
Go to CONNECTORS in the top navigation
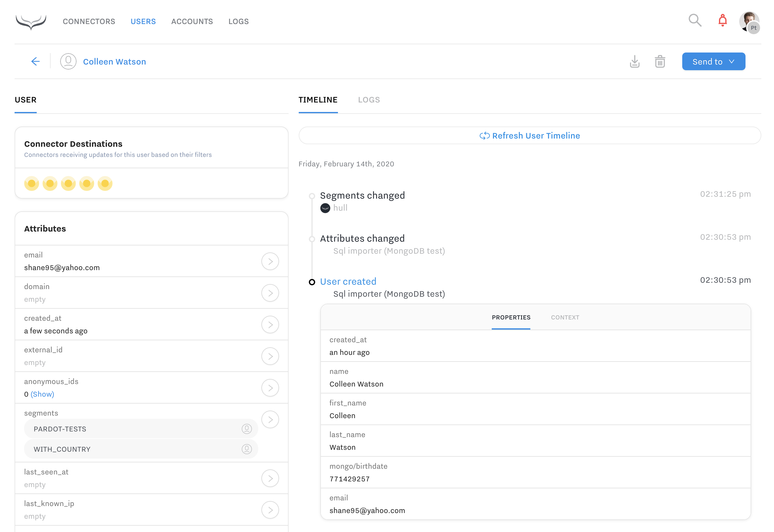click(x=89, y=22)
